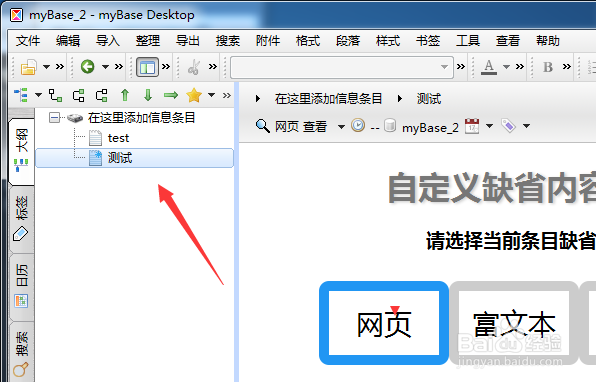The image size is (596, 382).
Task: Click the move item right icon
Action: point(102,95)
